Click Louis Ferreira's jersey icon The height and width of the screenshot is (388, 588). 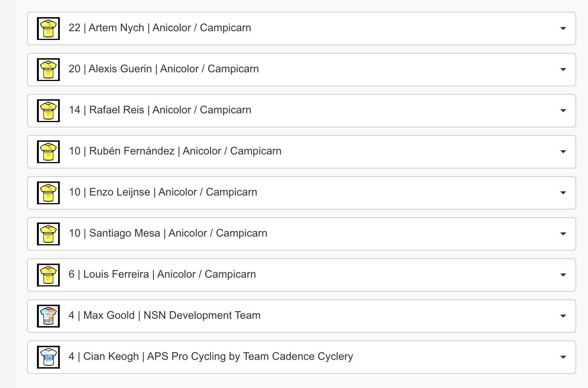(48, 275)
